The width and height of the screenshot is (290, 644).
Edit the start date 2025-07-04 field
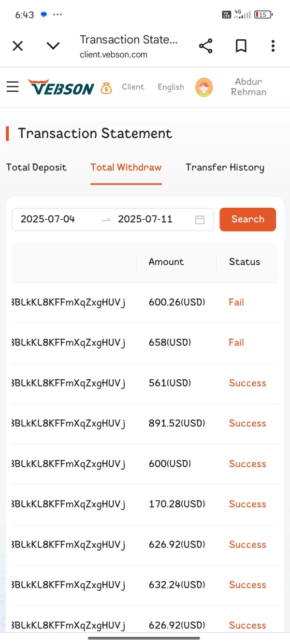[48, 219]
